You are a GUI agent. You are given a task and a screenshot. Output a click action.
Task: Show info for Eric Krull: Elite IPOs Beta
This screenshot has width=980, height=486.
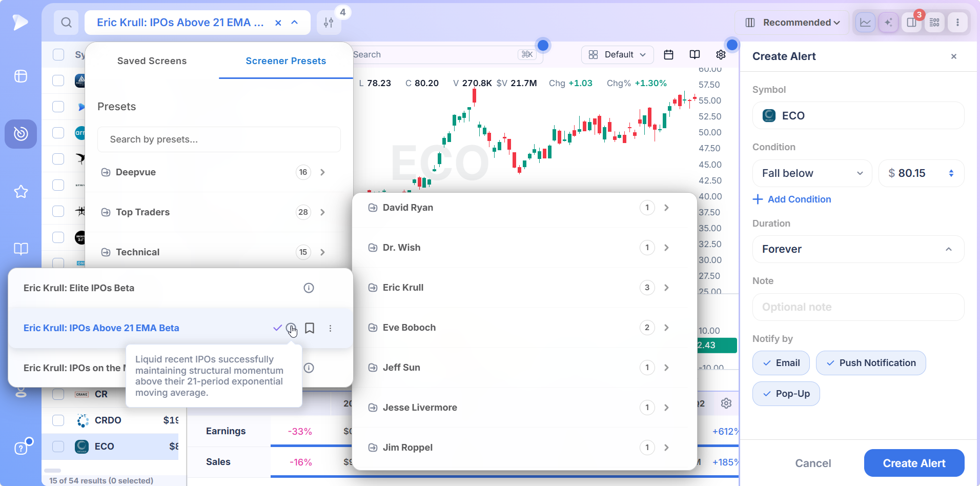(309, 288)
